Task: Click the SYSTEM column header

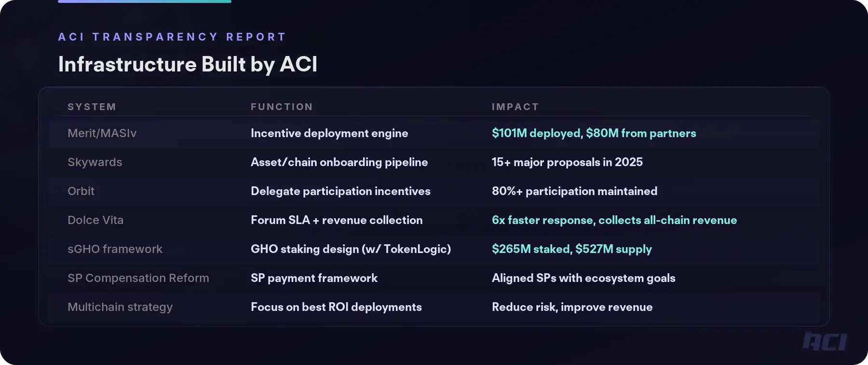Action: pyautogui.click(x=92, y=107)
